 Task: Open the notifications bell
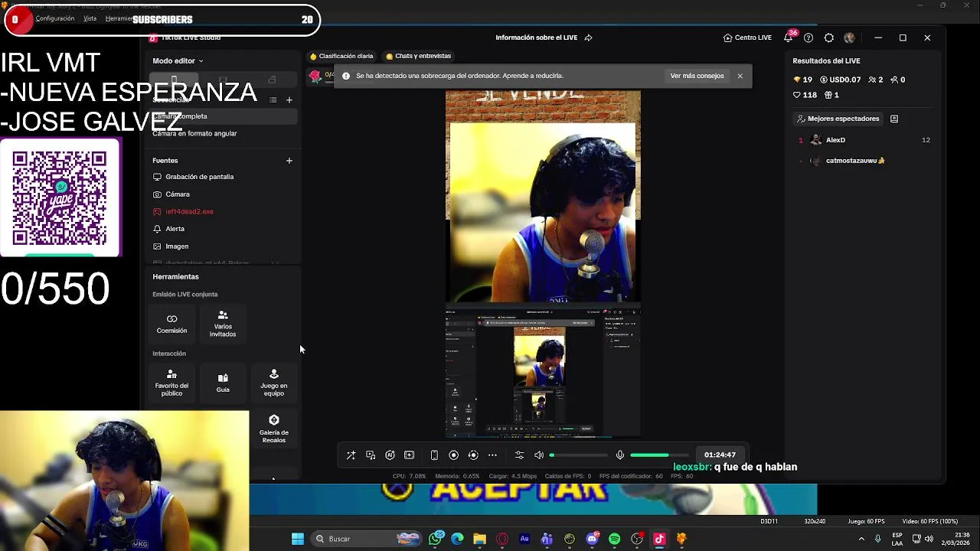click(788, 37)
